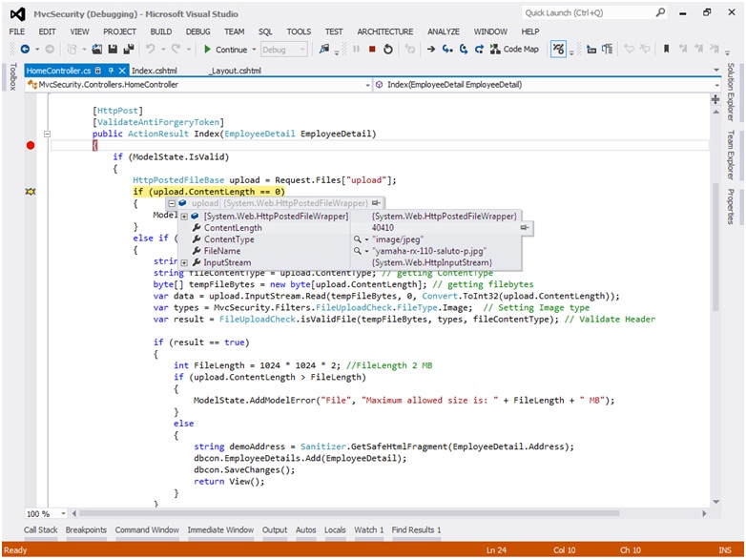Open the ARCHITECTURE menu

(x=385, y=31)
